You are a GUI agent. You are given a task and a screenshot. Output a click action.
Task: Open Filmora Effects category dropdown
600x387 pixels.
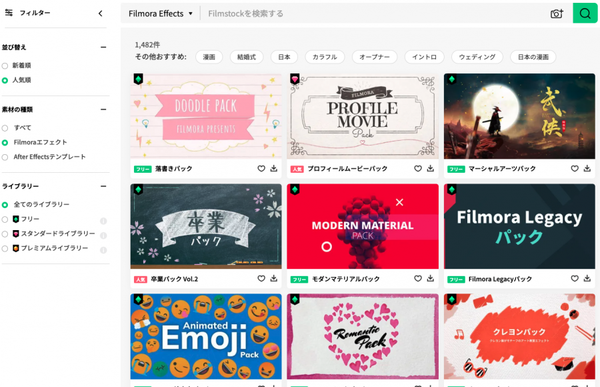(160, 14)
